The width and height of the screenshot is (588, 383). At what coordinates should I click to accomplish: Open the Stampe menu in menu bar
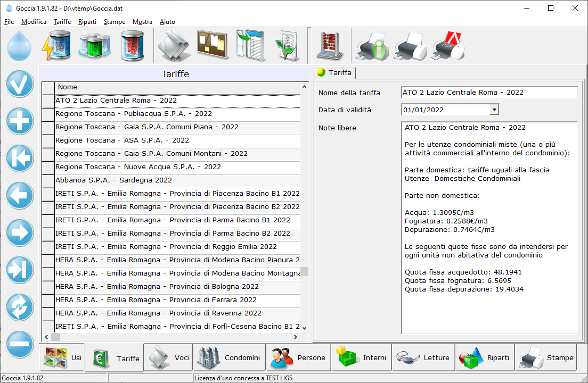coord(115,22)
